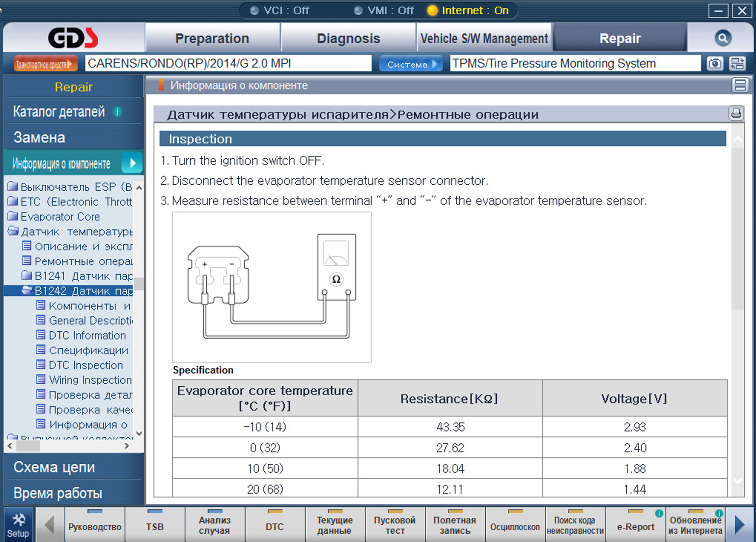Collapse the B1242 Датчик folder
The image size is (756, 542).
tap(27, 291)
